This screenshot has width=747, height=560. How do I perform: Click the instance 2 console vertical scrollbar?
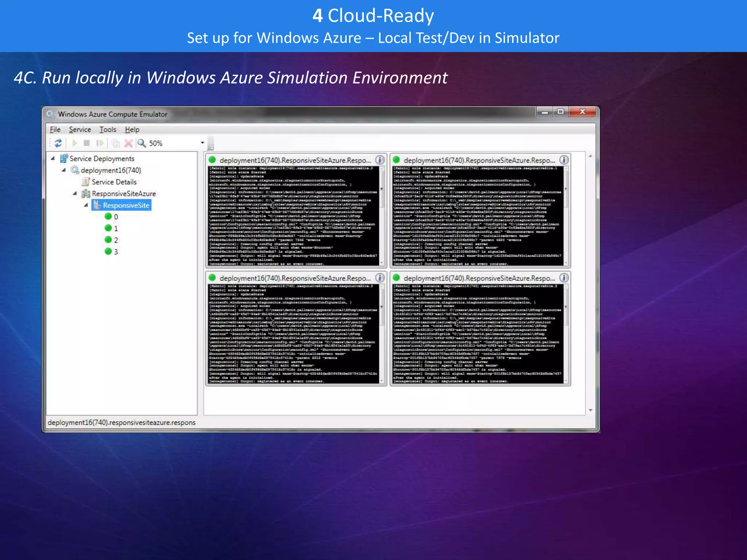382,334
